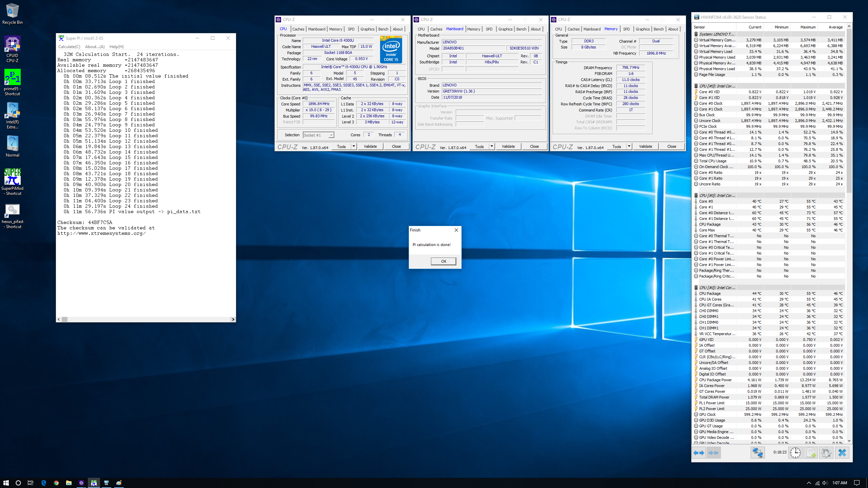Click OK in the Finish dialog
This screenshot has width=868, height=488.
tap(443, 261)
